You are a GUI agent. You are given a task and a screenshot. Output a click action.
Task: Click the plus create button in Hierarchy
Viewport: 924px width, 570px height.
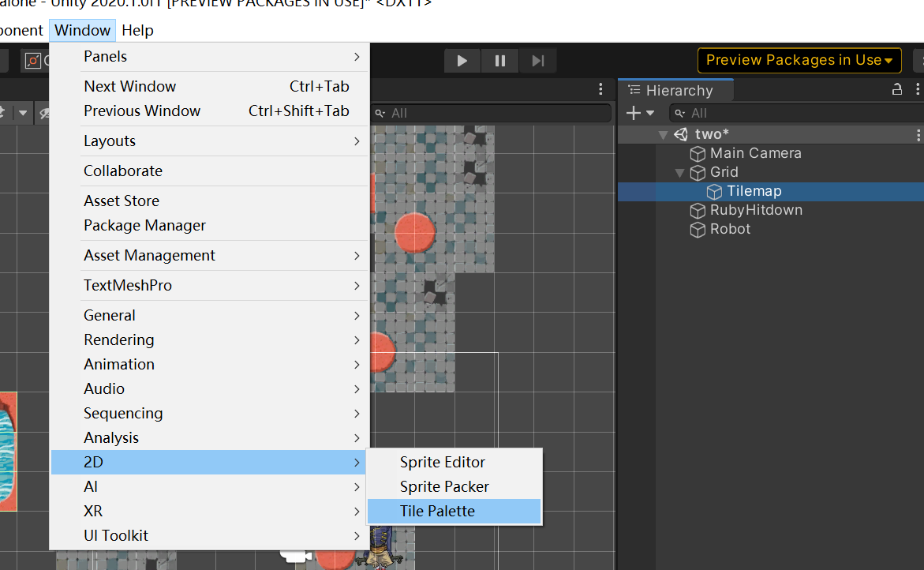point(634,113)
